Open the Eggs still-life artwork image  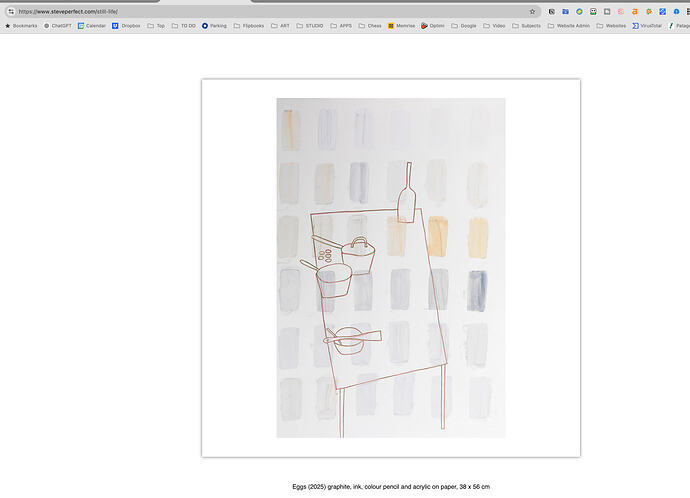coord(391,267)
